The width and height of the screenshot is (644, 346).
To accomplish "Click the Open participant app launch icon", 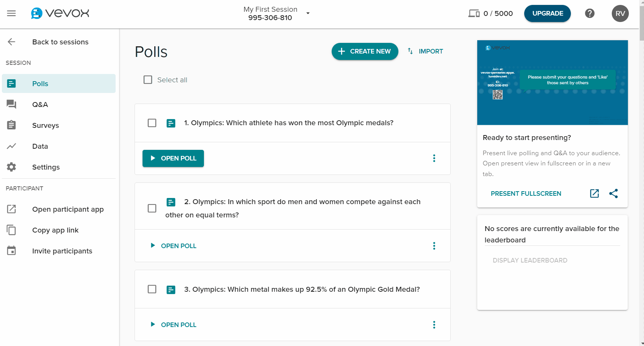I will click(x=11, y=209).
